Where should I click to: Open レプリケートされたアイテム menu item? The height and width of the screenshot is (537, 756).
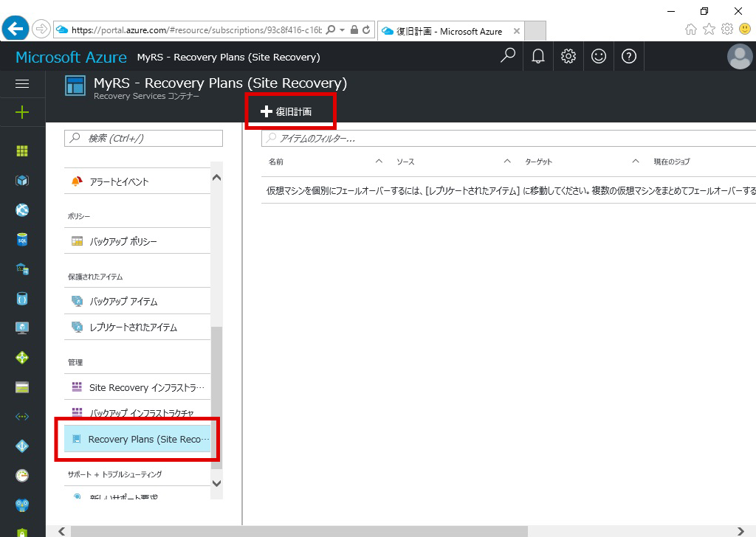click(x=137, y=328)
